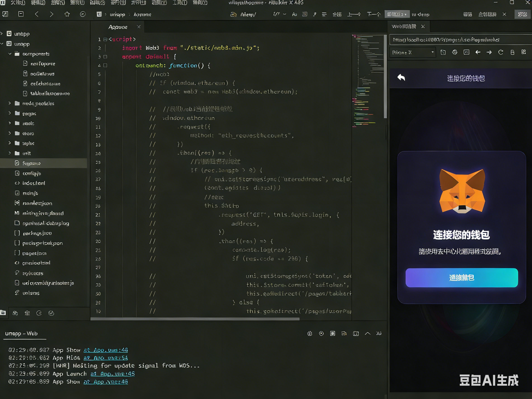The width and height of the screenshot is (532, 399).
Task: Click the save file icon in top toolbar
Action: pos(21,14)
